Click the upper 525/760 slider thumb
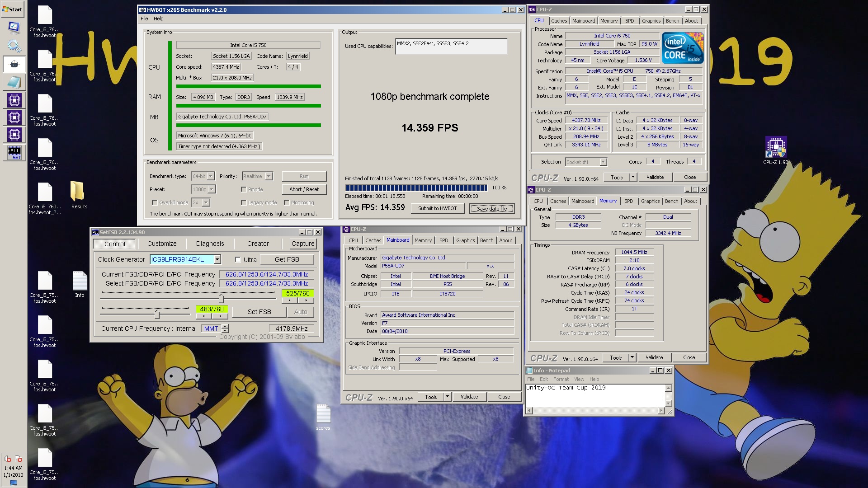This screenshot has width=868, height=488. point(221,298)
